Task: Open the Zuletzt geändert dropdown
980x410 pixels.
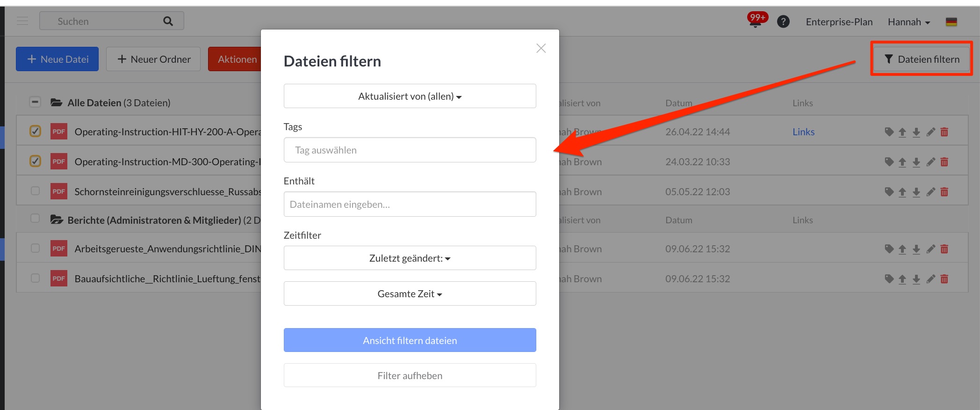Action: point(410,258)
